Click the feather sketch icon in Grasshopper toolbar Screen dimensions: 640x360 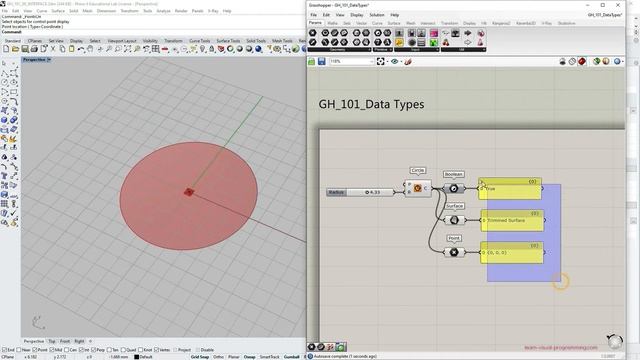tap(408, 61)
